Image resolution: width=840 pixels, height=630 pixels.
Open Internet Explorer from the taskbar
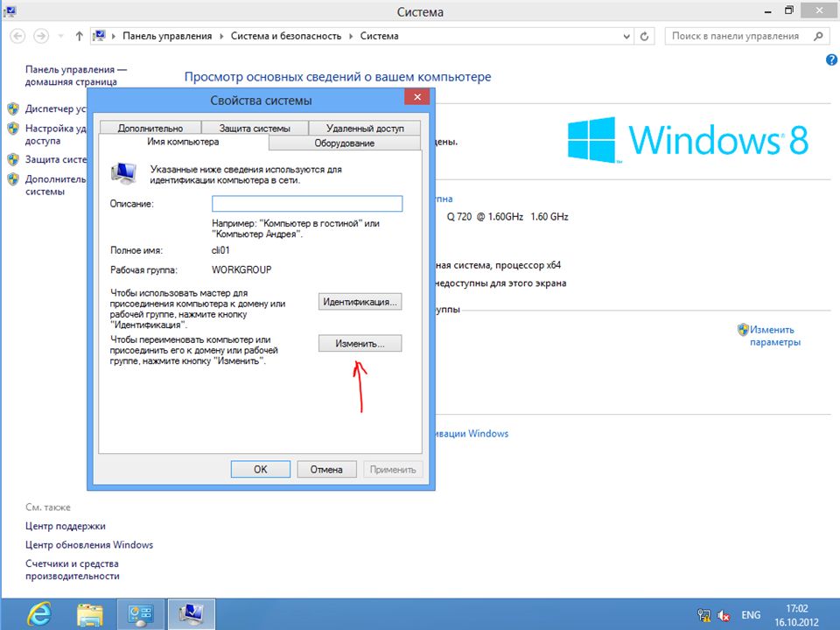pos(40,614)
